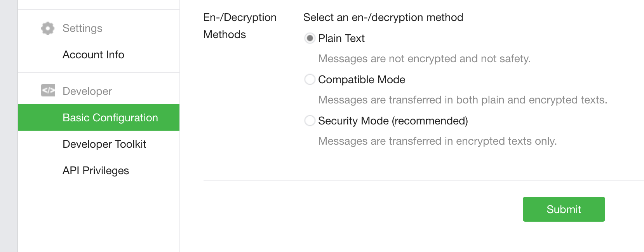Viewport: 644px width, 252px height.
Task: Click the "Plain Text" option label
Action: coord(341,38)
